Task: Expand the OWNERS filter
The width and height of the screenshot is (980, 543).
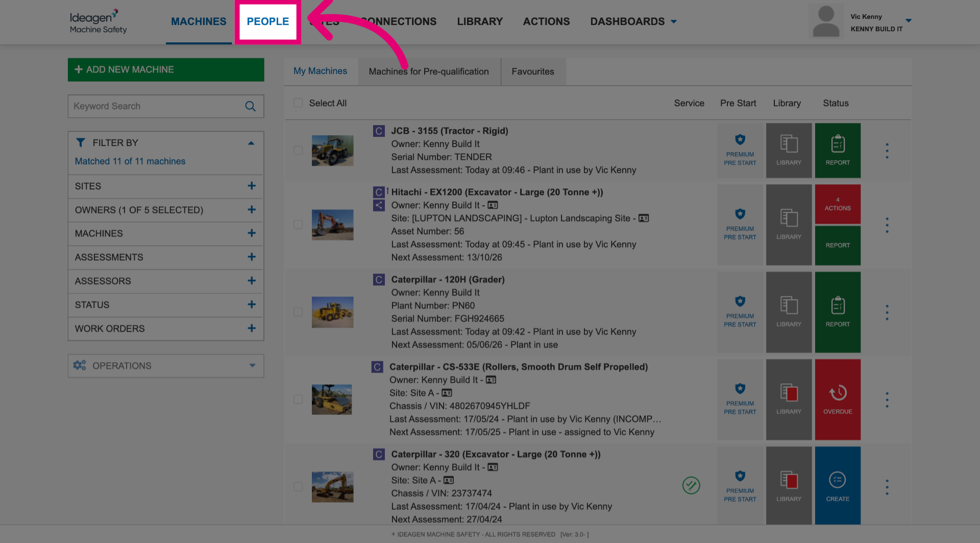Action: pyautogui.click(x=165, y=210)
